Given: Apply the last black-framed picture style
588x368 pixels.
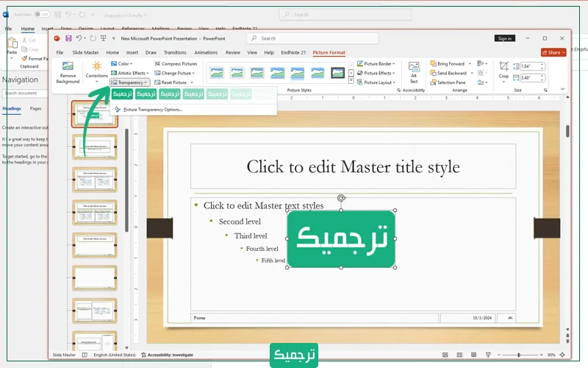Looking at the screenshot, I should [x=337, y=73].
